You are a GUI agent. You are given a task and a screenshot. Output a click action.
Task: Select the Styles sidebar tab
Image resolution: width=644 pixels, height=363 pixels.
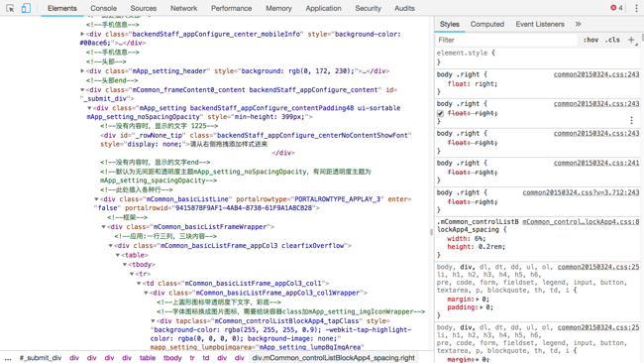pyautogui.click(x=450, y=24)
